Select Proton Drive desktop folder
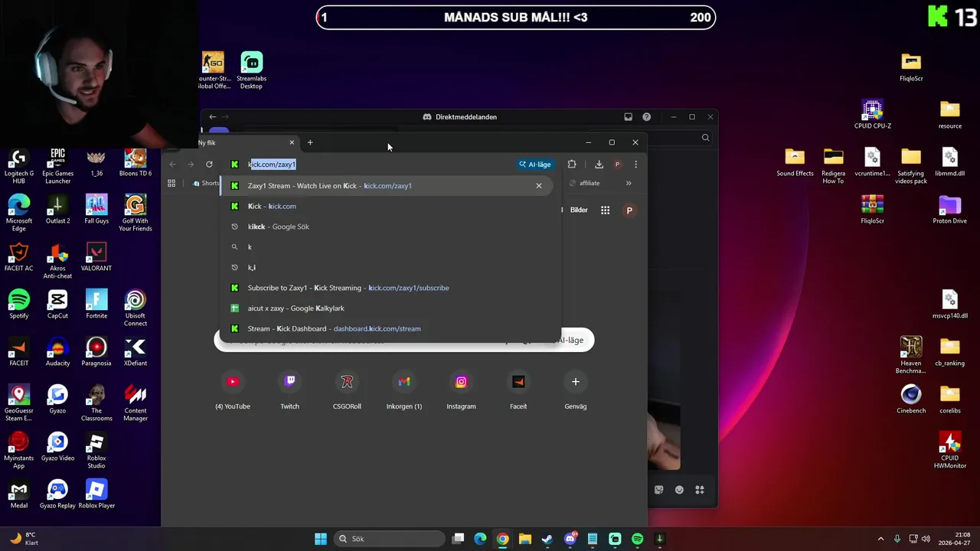Screen dimensions: 980x551 click(949, 210)
